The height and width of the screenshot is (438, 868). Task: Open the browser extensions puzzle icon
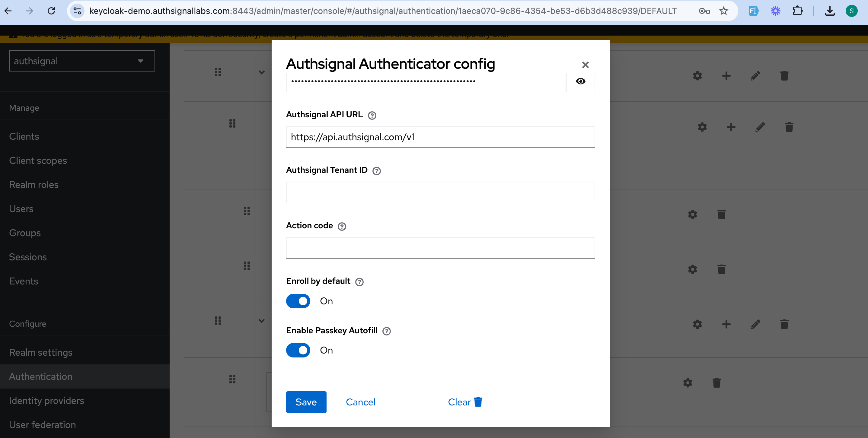798,11
